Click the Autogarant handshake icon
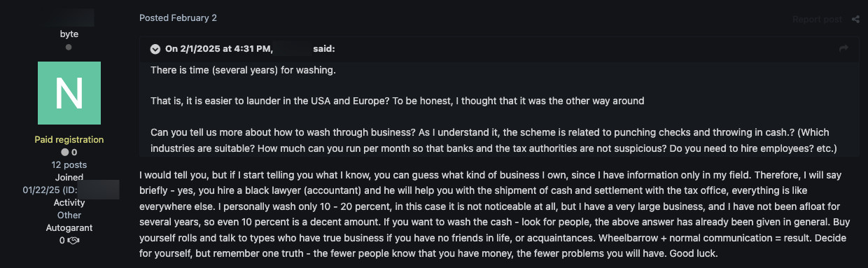Viewport: 868px width, 268px height. pos(73,241)
